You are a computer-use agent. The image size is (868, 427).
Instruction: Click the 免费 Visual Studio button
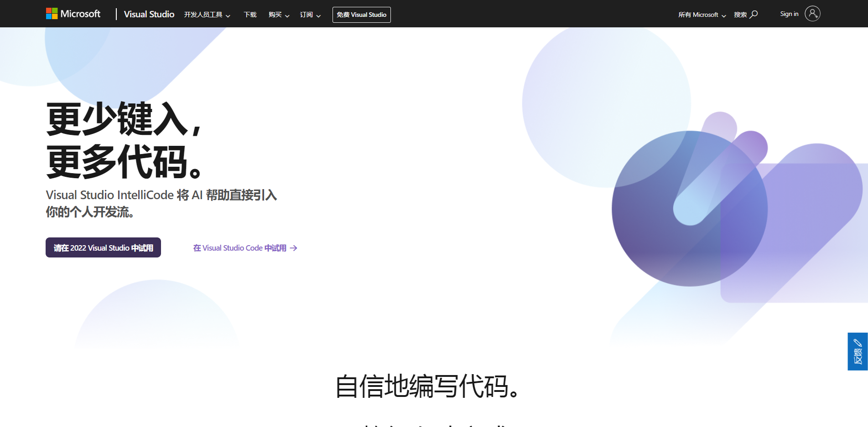(362, 15)
